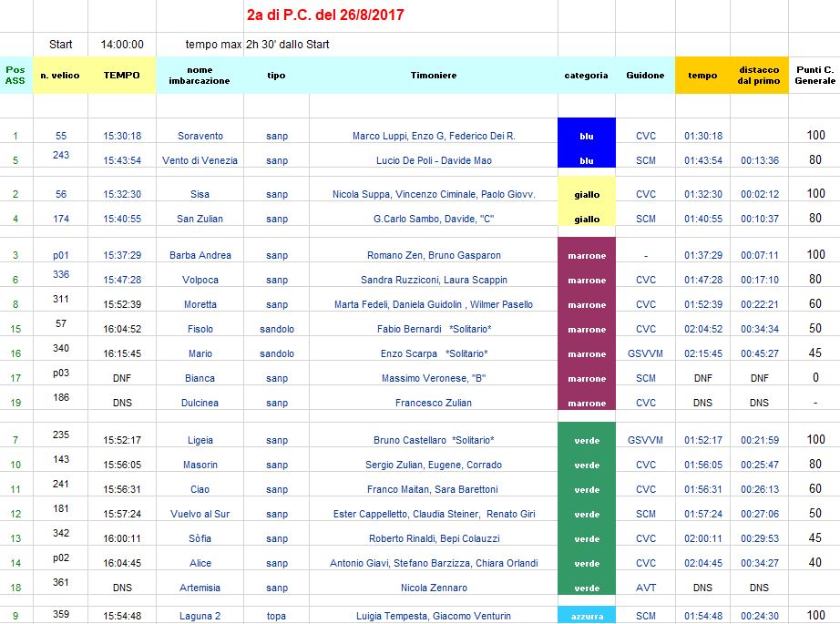Viewport: 840px width, 624px height.
Task: Click the 'Timoniere' column header
Action: click(434, 75)
